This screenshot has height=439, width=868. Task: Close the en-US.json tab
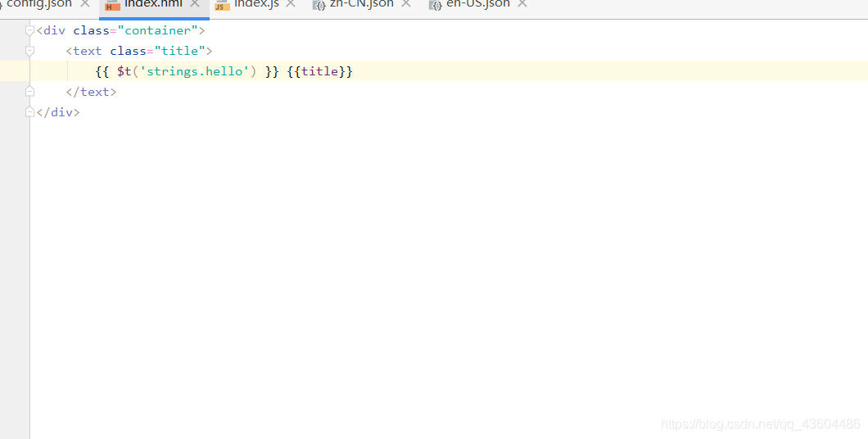tap(522, 4)
